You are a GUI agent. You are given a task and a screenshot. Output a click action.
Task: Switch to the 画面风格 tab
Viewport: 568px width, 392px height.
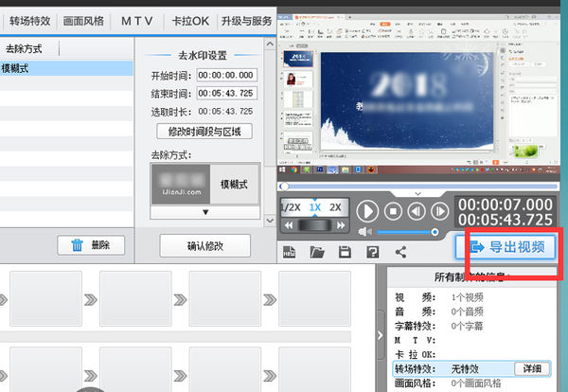click(x=83, y=21)
